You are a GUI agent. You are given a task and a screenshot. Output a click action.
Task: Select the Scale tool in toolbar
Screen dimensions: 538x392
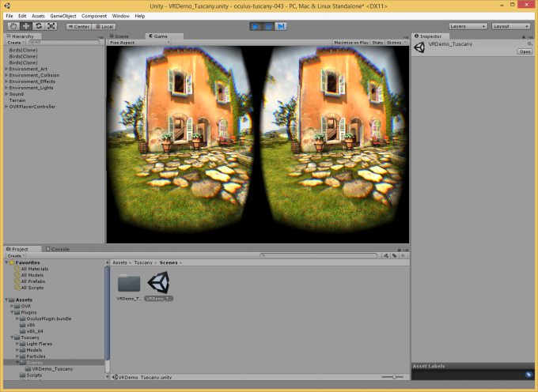[51, 26]
